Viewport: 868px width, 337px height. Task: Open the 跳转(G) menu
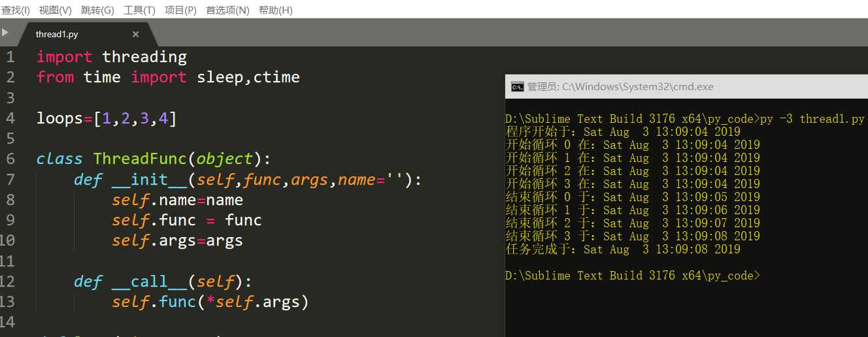(97, 10)
